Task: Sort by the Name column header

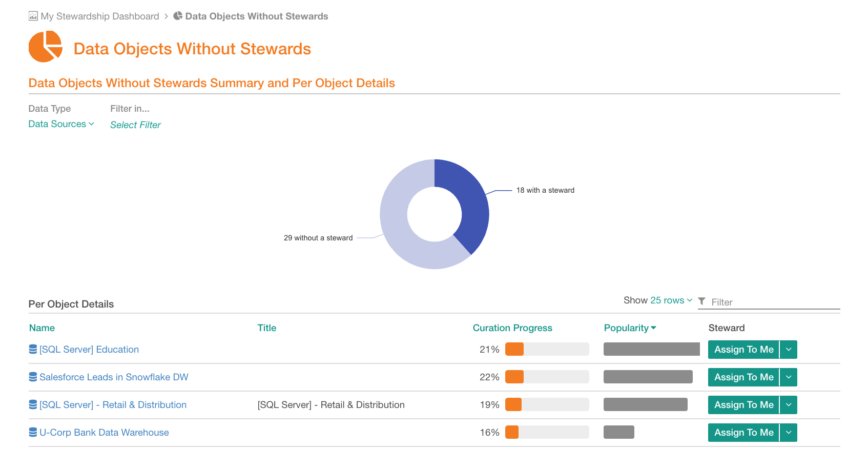Action: coord(42,328)
